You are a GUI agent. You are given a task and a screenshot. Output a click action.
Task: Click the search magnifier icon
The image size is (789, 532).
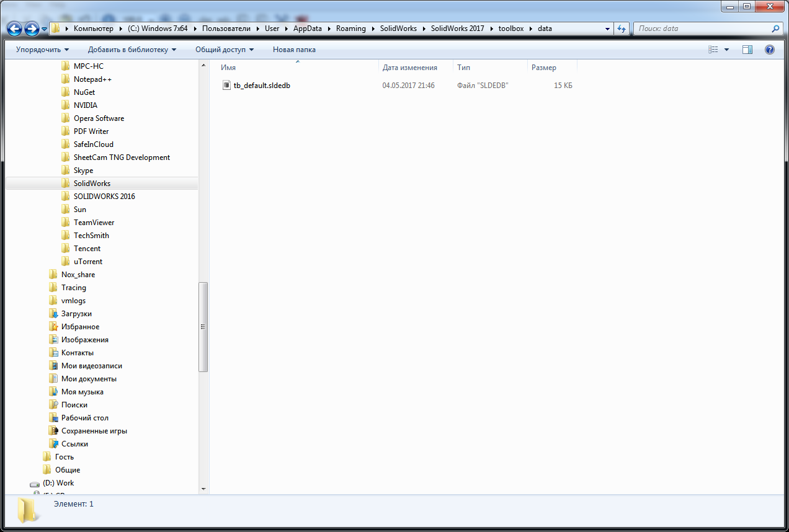tap(775, 28)
